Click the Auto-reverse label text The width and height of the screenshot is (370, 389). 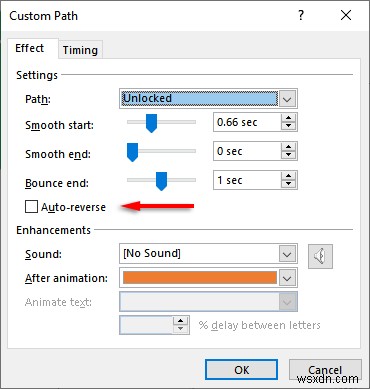click(x=73, y=207)
